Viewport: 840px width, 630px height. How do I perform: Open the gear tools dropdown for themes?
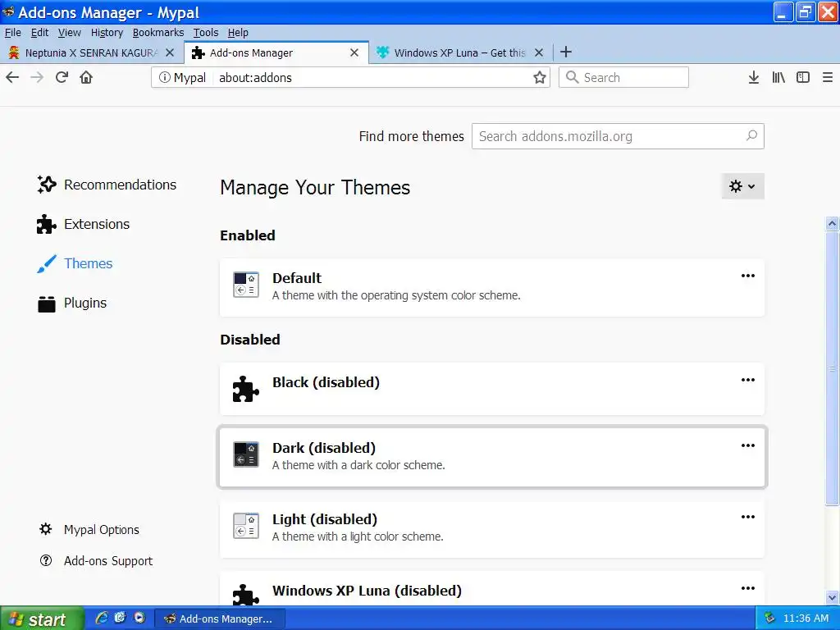tap(742, 186)
